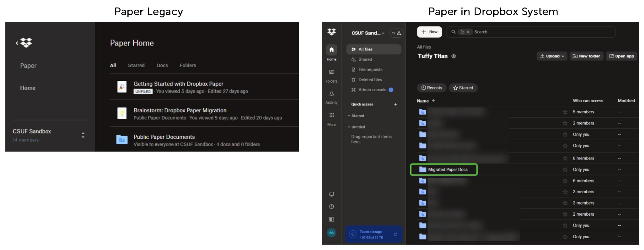Click the Dropbox logo in Paper Legacy sidebar
This screenshot has height=250, width=644.
[26, 43]
